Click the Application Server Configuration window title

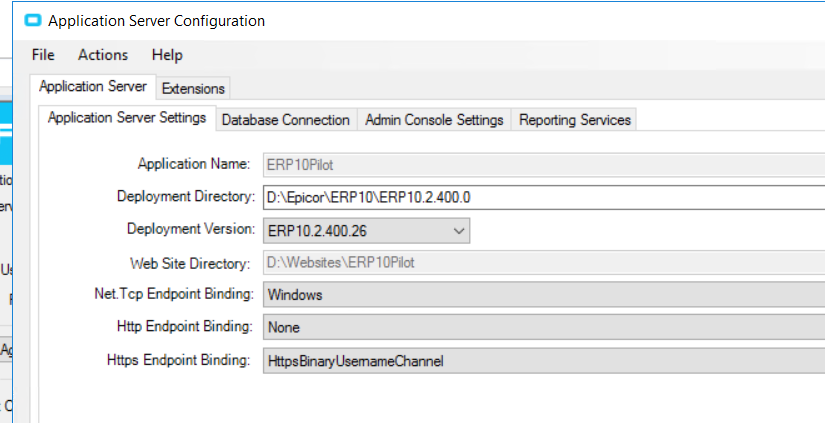157,20
